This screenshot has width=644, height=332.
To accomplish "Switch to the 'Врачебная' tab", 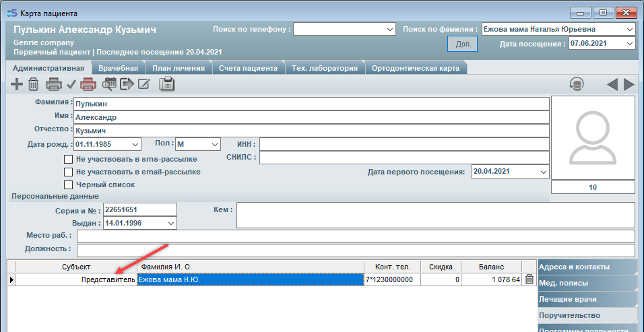I will 118,68.
